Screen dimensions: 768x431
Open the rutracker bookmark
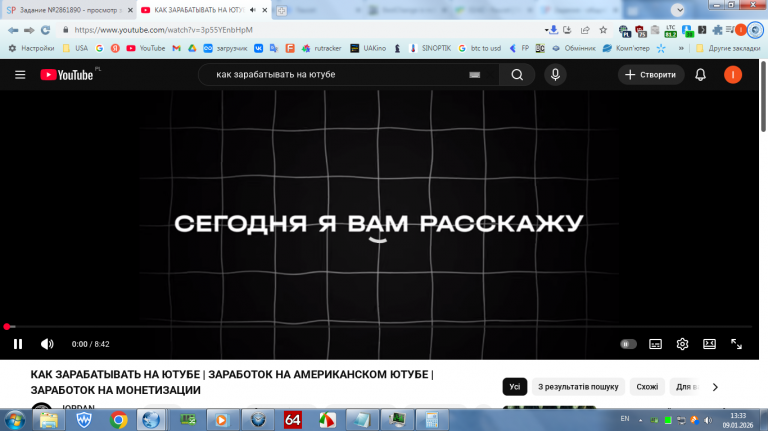point(322,48)
